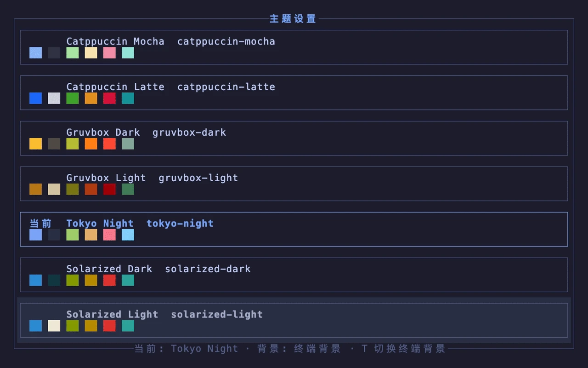Click Catppuccin Mocha's pink swatch
This screenshot has width=588, height=368.
click(109, 53)
